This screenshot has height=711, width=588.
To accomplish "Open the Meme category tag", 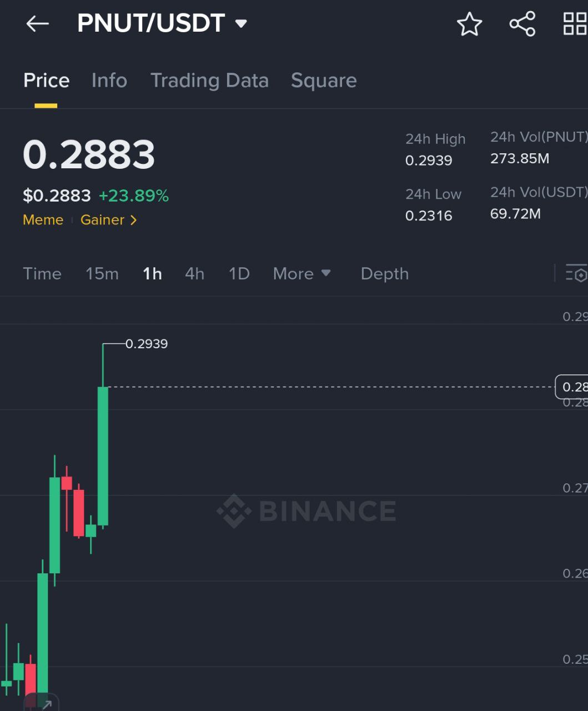I will pyautogui.click(x=43, y=220).
